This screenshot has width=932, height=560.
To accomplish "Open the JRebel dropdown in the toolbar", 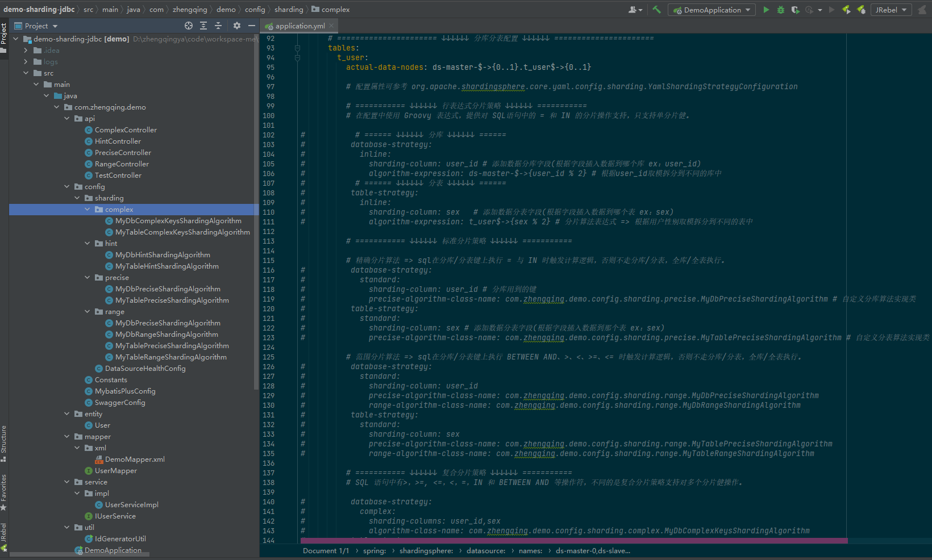I will [x=905, y=9].
